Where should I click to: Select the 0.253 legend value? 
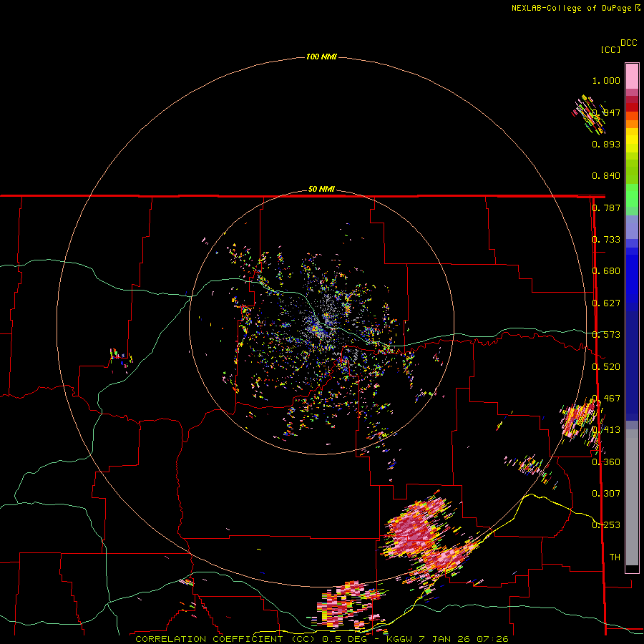(x=606, y=525)
